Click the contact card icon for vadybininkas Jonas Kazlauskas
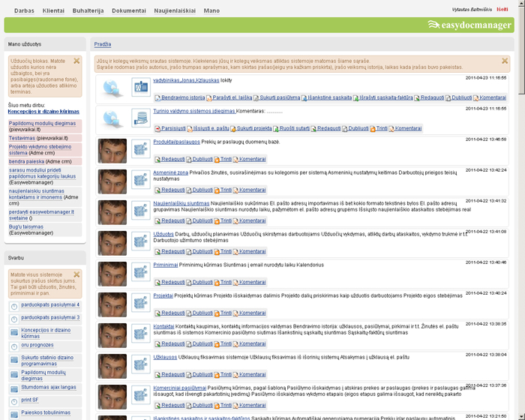This screenshot has width=525, height=420. 141,87
